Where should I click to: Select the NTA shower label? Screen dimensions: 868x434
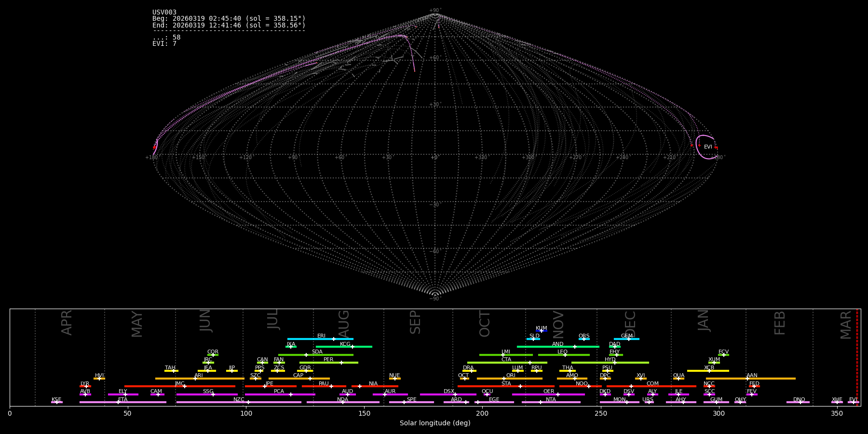tap(551, 400)
